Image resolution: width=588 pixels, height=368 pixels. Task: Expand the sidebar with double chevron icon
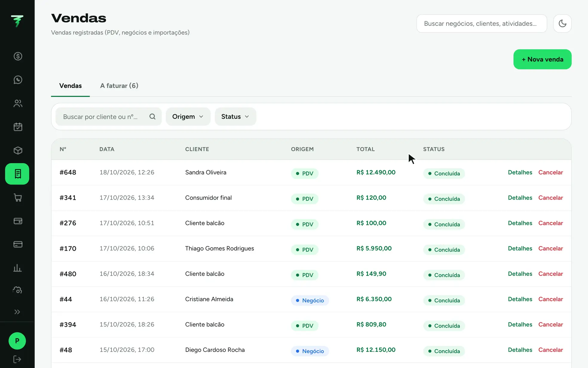pos(17,312)
